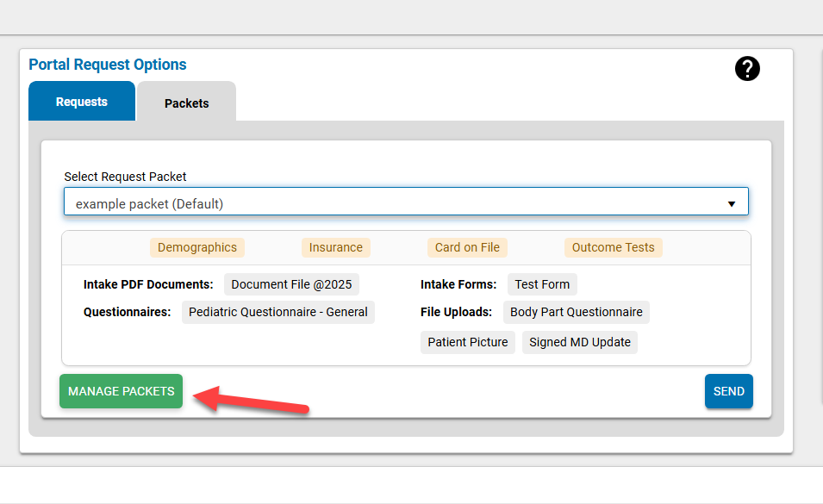Screen dimensions: 823x504
Task: Select the Body Part Questionnaire chip
Action: [x=576, y=312]
